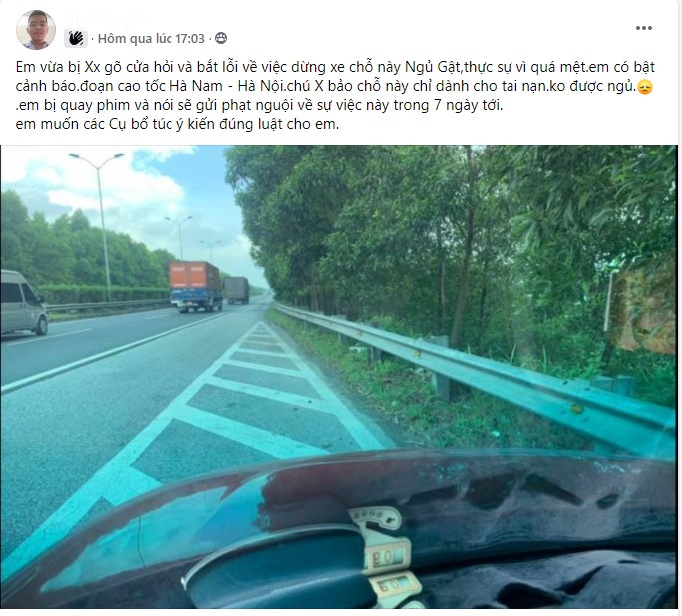Click the waving hand badge icon
The width and height of the screenshot is (682, 616).
[x=76, y=38]
